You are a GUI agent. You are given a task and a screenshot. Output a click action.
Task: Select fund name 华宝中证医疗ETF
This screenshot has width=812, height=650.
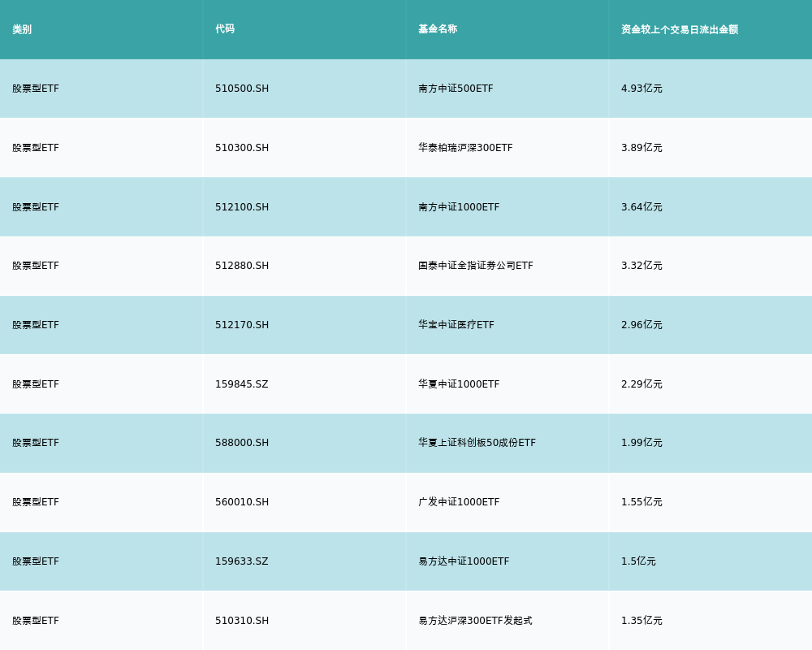click(456, 325)
